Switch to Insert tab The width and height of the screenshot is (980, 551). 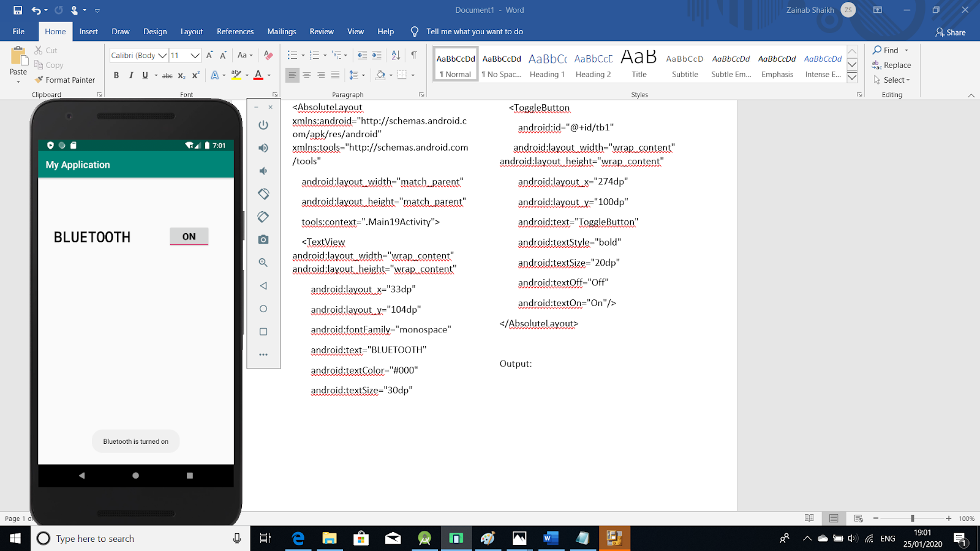click(89, 31)
